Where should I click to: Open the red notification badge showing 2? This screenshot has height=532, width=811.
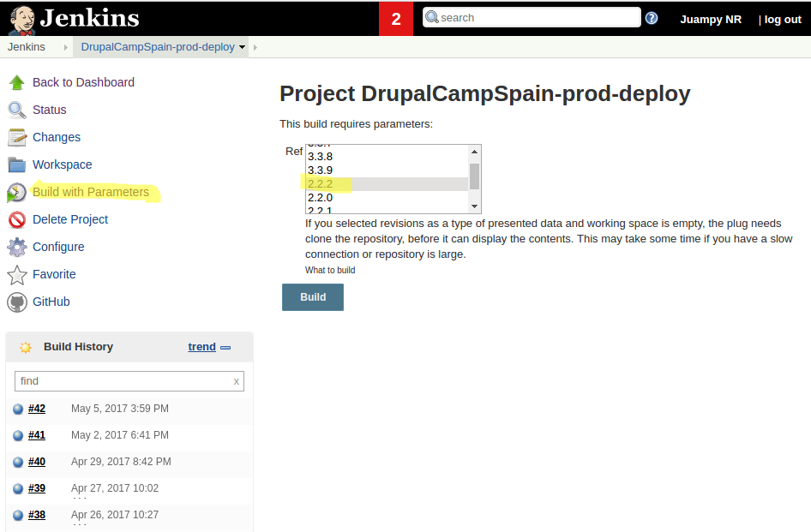click(x=396, y=19)
